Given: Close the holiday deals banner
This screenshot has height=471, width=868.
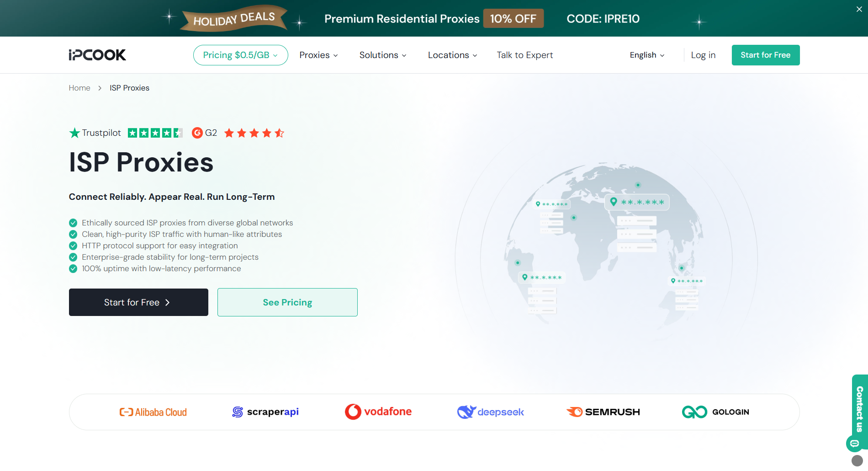Looking at the screenshot, I should click(x=859, y=9).
